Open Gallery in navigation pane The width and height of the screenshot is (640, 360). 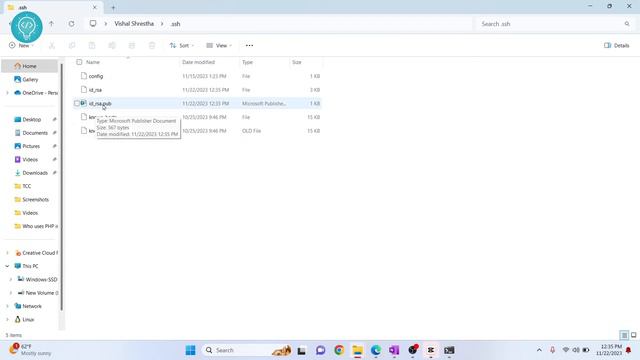coord(30,79)
